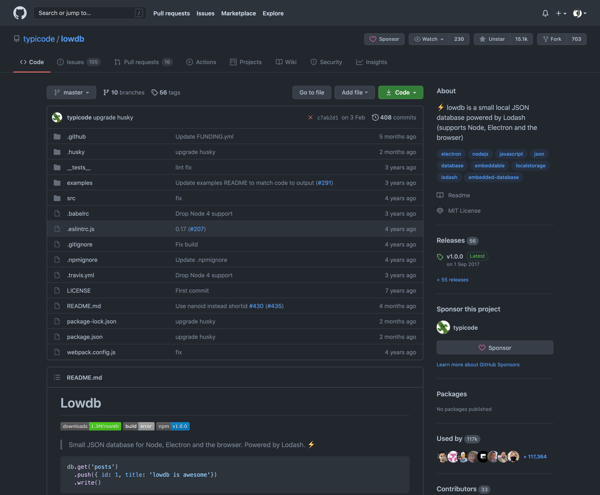Switch to the Wiki tab

[x=286, y=62]
